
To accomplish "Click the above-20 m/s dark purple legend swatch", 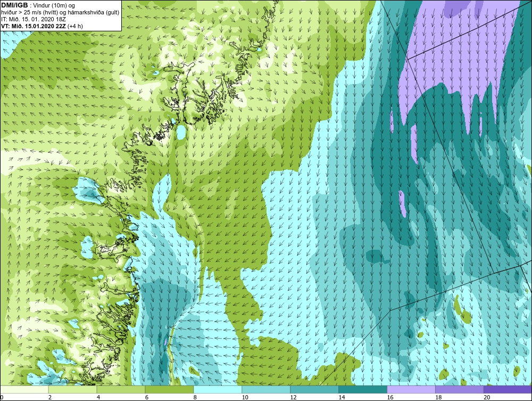I will (x=508, y=389).
